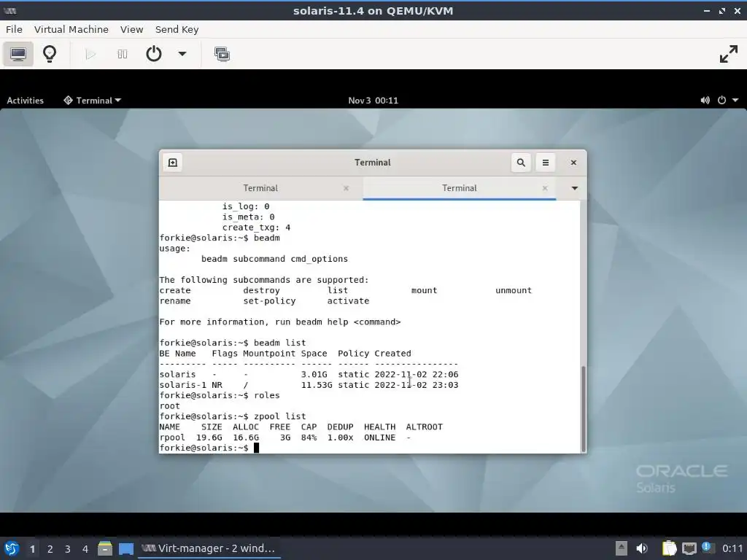Viewport: 747px width, 560px height.
Task: Add a new terminal tab
Action: [172, 163]
